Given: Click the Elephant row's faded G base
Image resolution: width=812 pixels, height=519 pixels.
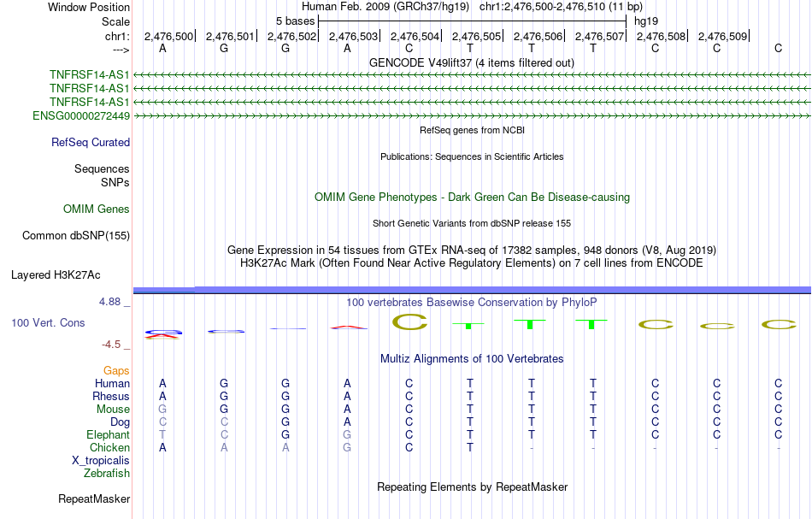Looking at the screenshot, I should (x=347, y=434).
